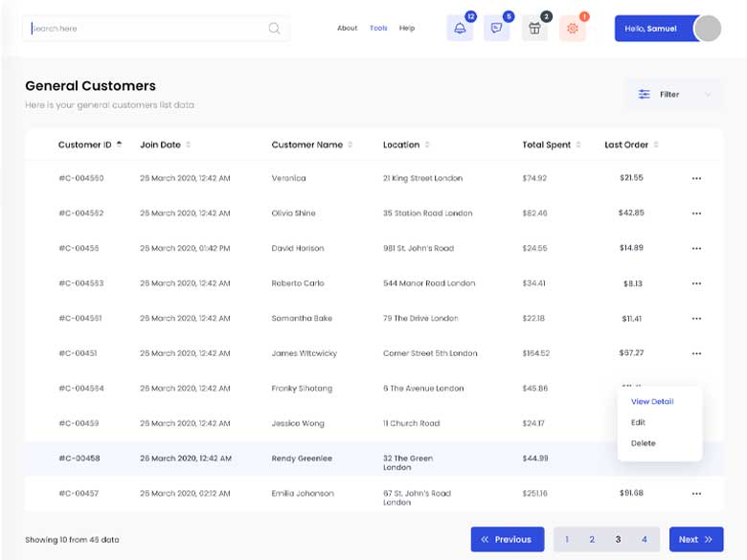Open row options for Emilia Johanson
This screenshot has width=747, height=560.
pos(696,494)
